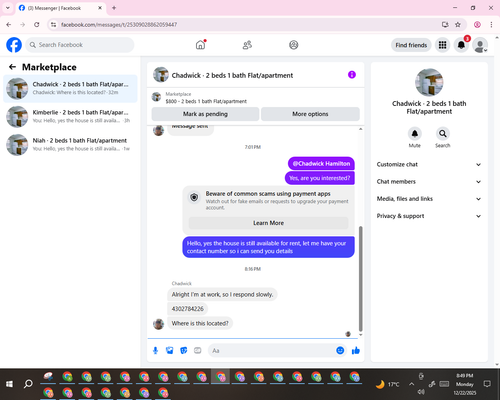The height and width of the screenshot is (400, 500).
Task: Select message 'Yes, are you interested?'
Action: coord(320,178)
